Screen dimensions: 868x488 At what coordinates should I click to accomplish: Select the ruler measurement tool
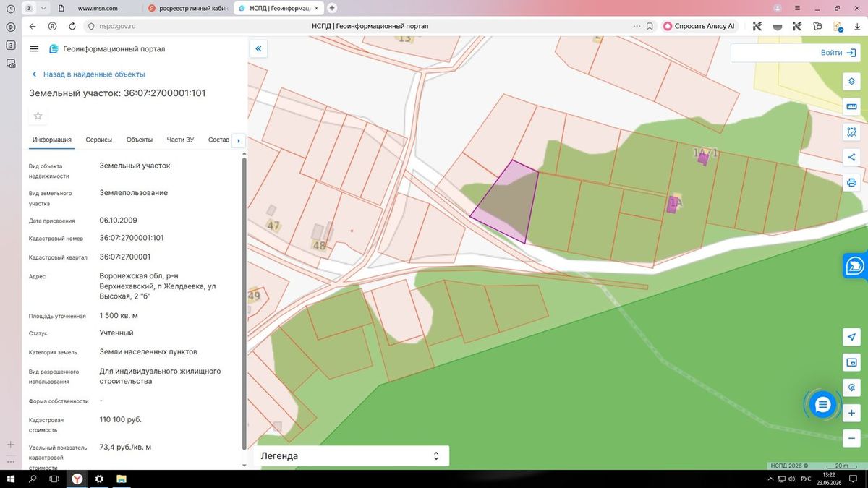click(x=851, y=107)
